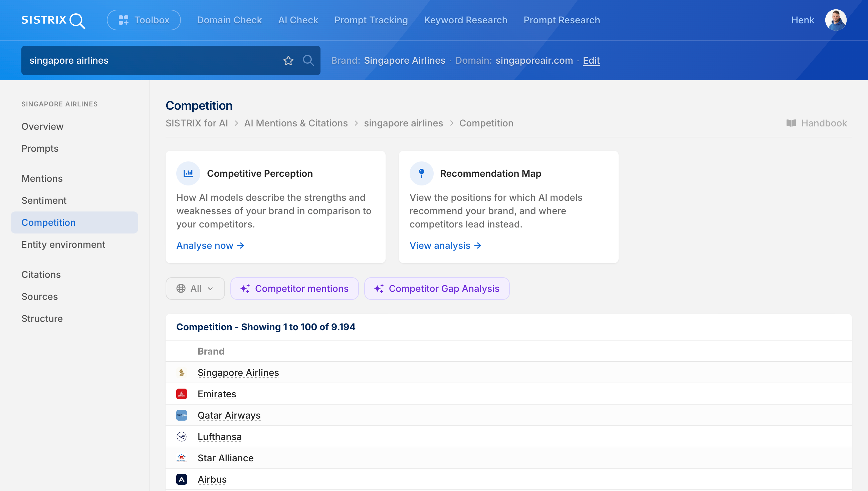Click the Emirates red logo icon
Image resolution: width=868 pixels, height=491 pixels.
[x=182, y=394]
